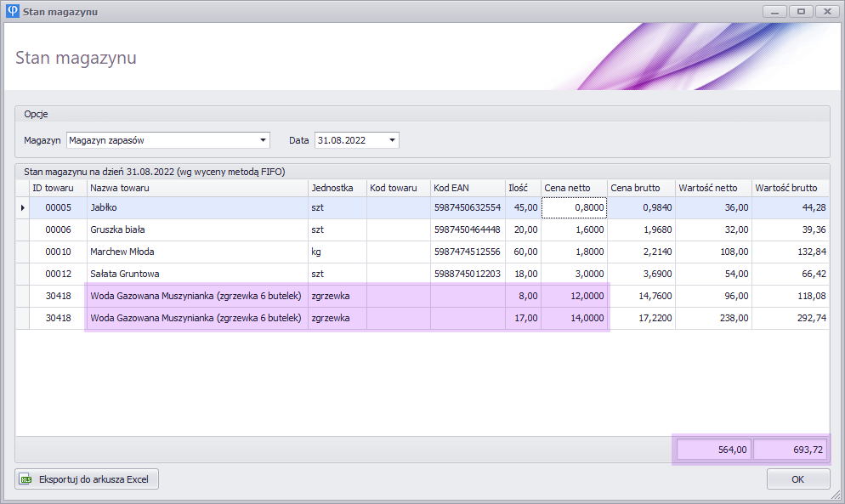Viewport: 845px width, 504px height.
Task: Maximize the Stan magazynu window
Action: (x=799, y=12)
